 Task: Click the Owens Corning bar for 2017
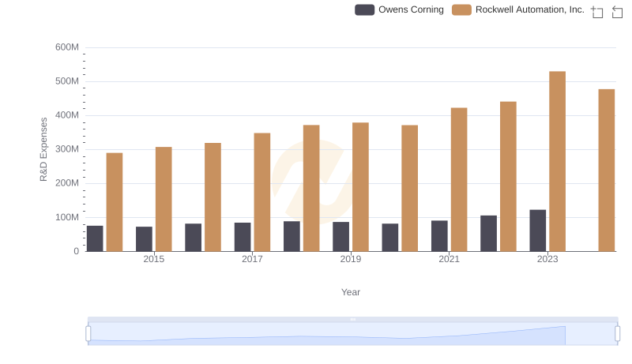[243, 237]
